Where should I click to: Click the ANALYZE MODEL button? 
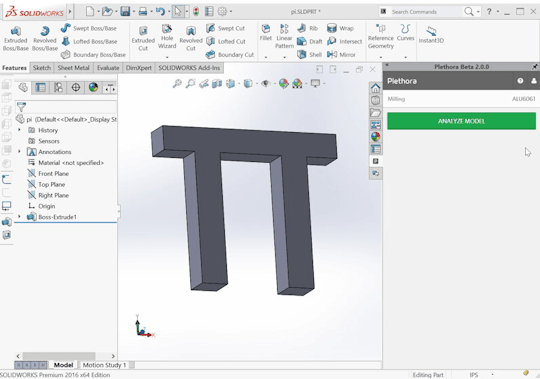tap(461, 121)
